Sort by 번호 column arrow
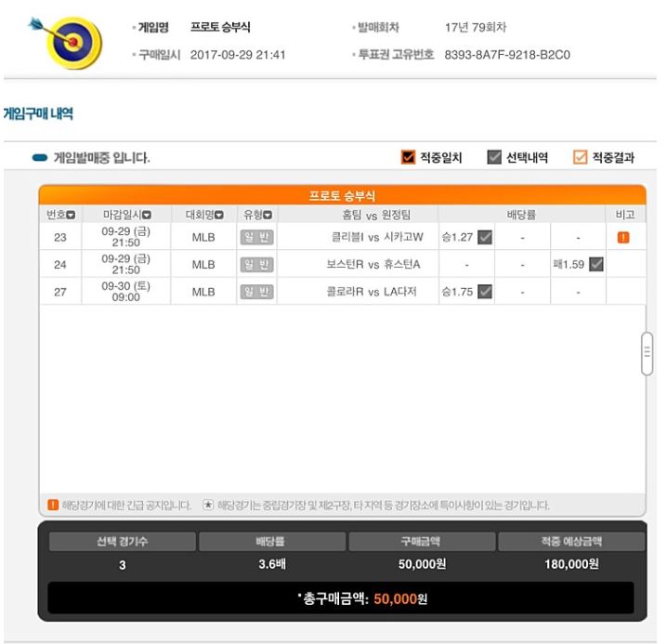The image size is (667, 644). point(71,216)
